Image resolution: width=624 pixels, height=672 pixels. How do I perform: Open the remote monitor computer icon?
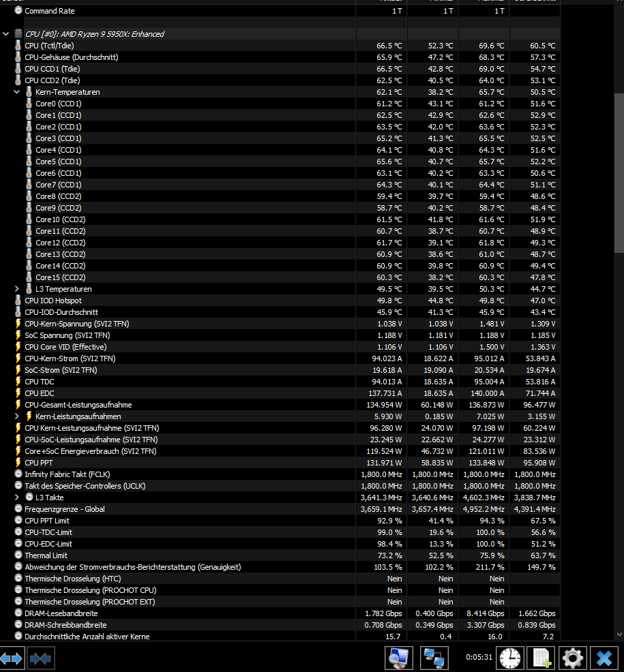tap(398, 658)
